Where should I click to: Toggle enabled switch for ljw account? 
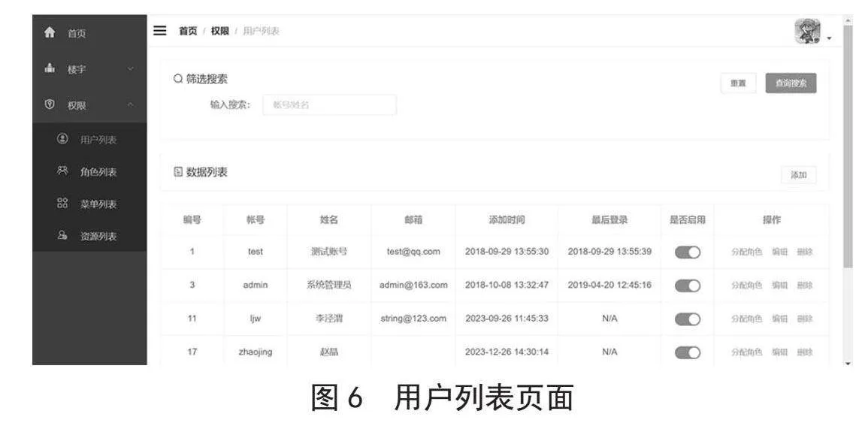(x=688, y=319)
